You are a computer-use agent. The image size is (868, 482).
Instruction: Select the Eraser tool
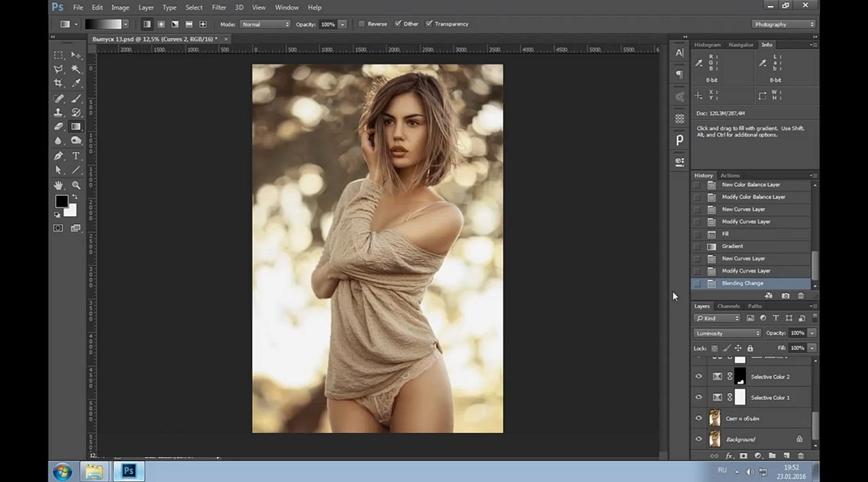59,127
